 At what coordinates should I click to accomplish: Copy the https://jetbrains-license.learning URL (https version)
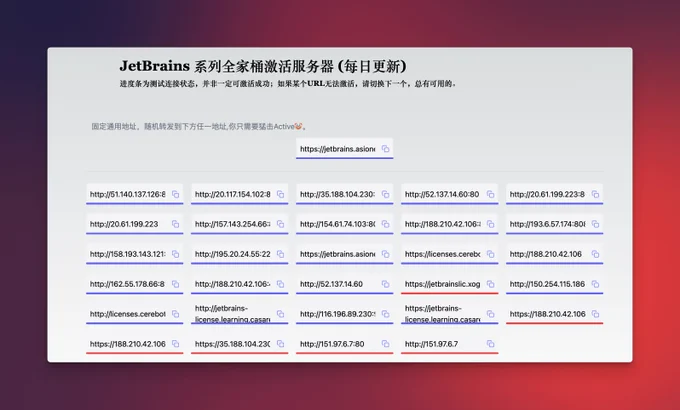(x=490, y=314)
